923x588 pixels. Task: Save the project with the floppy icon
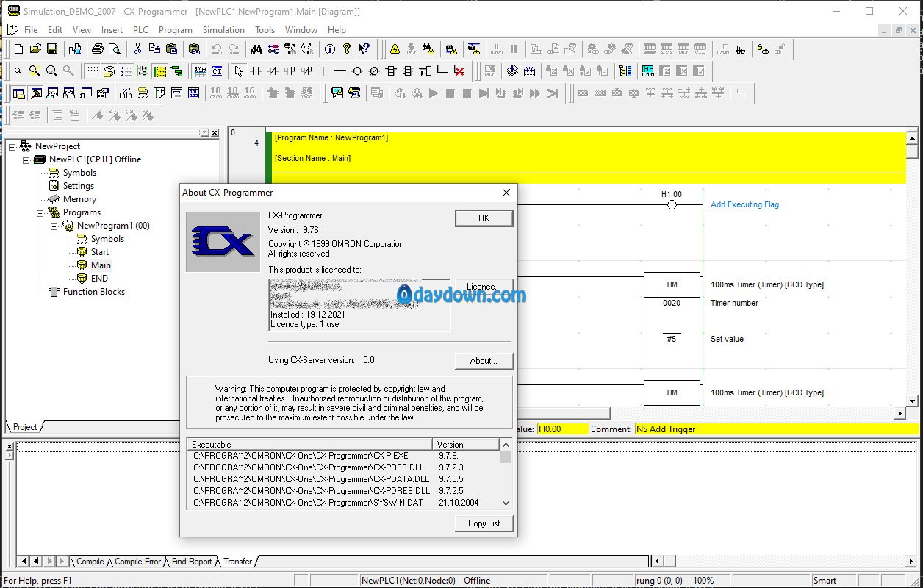point(52,49)
